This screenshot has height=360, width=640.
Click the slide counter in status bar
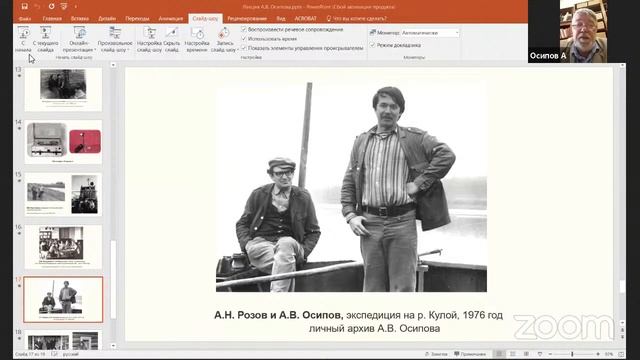point(30,354)
